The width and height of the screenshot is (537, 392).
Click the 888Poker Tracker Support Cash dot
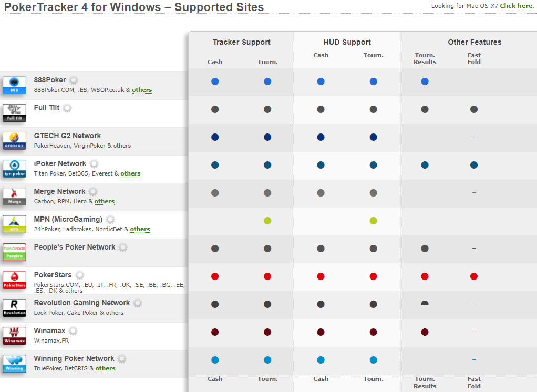(x=215, y=81)
